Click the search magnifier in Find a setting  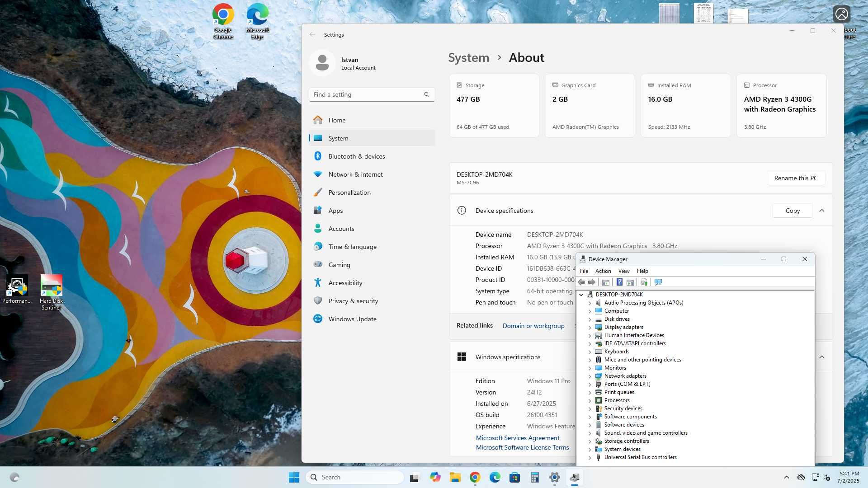pyautogui.click(x=426, y=94)
